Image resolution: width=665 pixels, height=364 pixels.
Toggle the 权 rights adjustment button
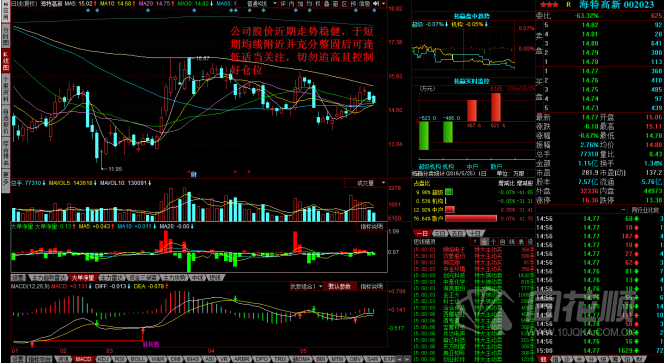click(x=318, y=3)
